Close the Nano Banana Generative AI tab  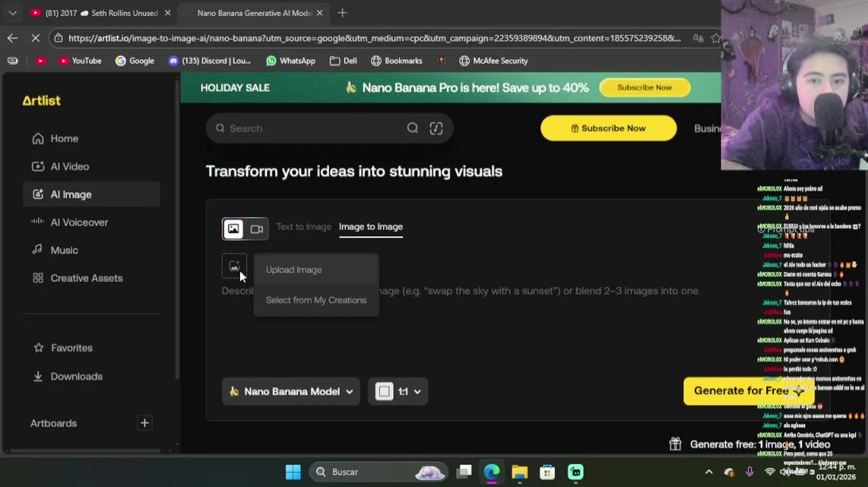click(319, 13)
